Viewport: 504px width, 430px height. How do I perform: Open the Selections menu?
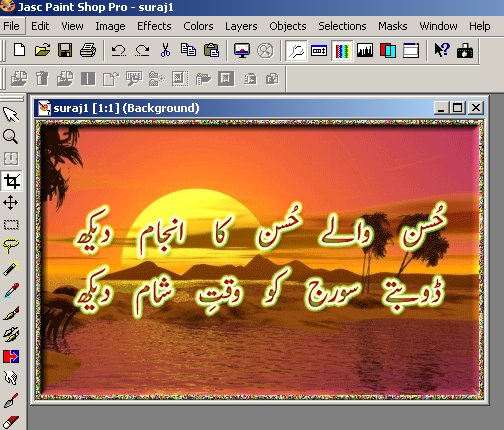tap(342, 26)
